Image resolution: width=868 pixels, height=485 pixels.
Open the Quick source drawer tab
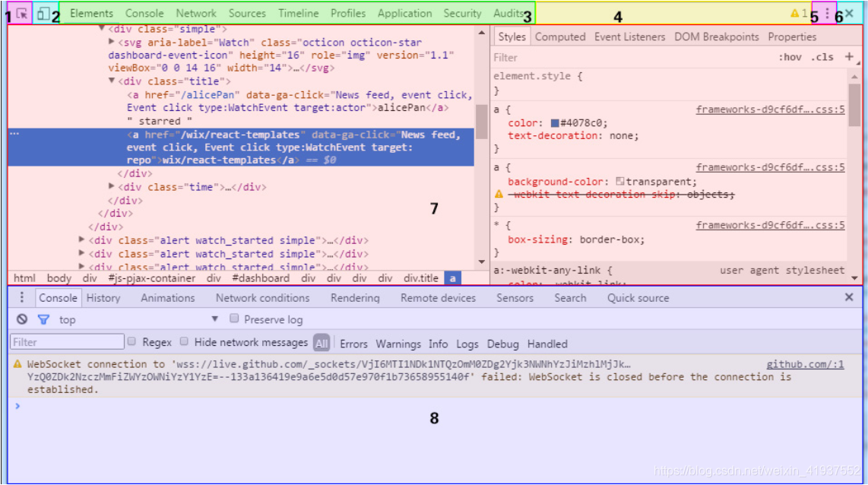(638, 298)
